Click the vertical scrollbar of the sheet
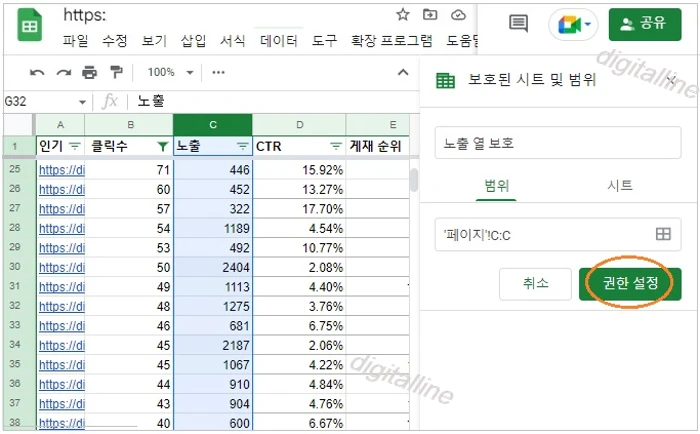700x434 pixels. point(414,179)
